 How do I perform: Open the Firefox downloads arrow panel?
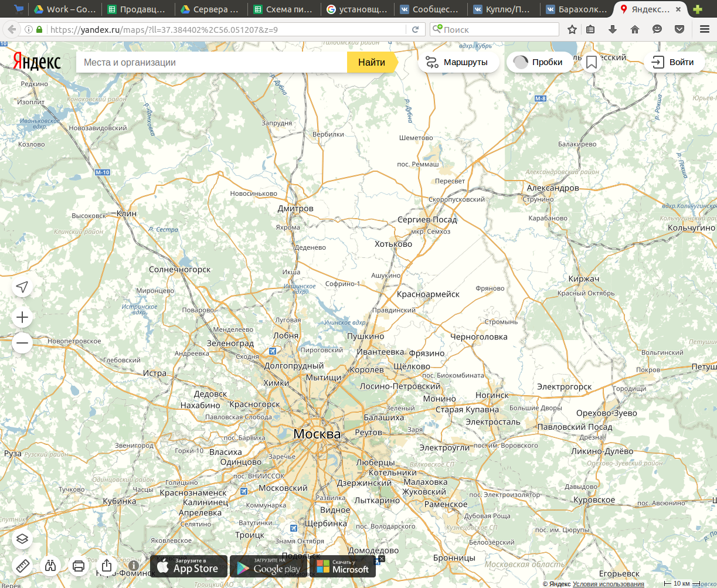[x=613, y=29]
